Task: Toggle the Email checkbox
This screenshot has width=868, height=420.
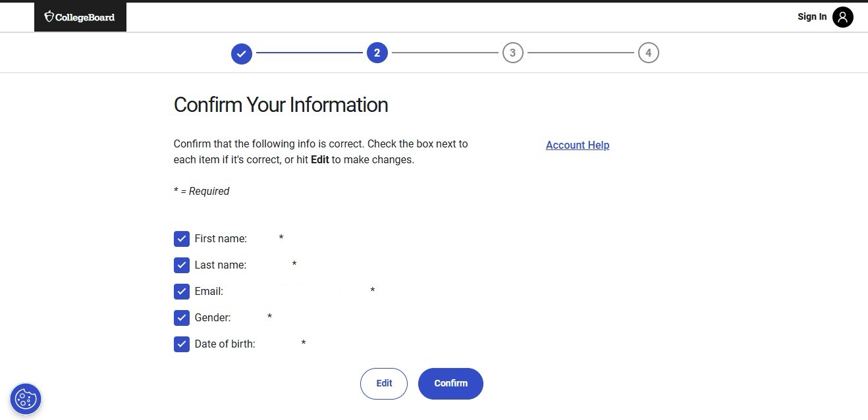Action: [x=182, y=292]
